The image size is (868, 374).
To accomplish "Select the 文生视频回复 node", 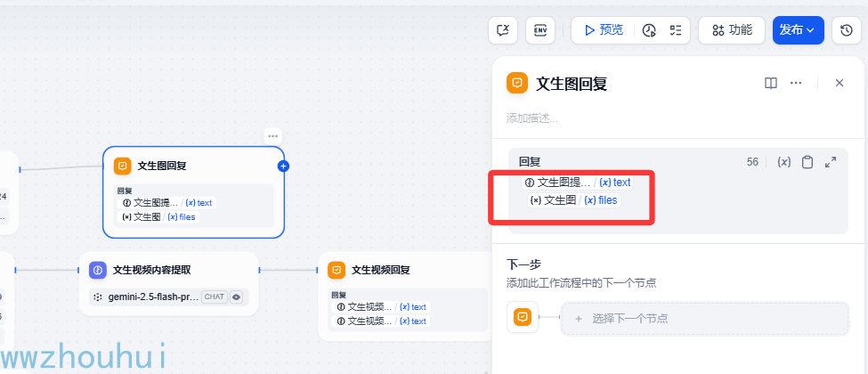I will click(406, 297).
